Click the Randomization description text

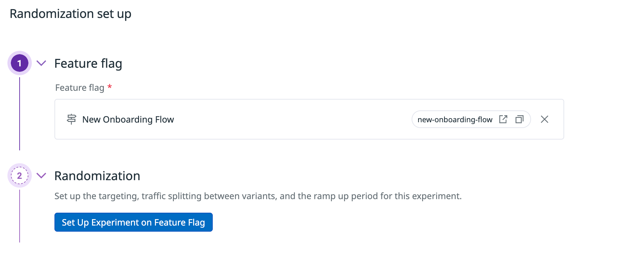pyautogui.click(x=258, y=196)
